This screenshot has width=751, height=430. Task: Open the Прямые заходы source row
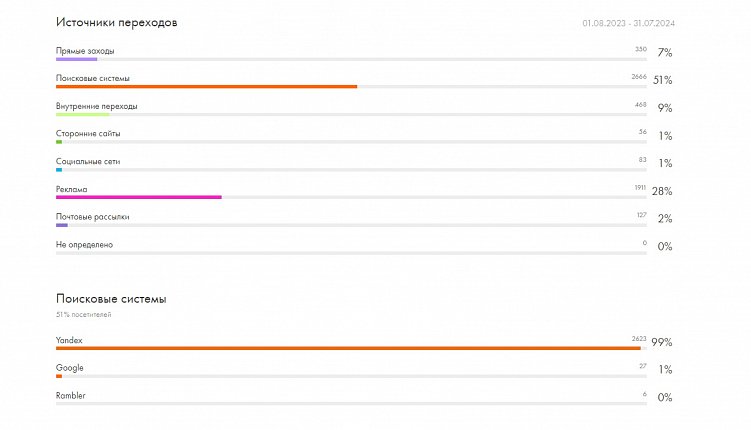click(85, 50)
